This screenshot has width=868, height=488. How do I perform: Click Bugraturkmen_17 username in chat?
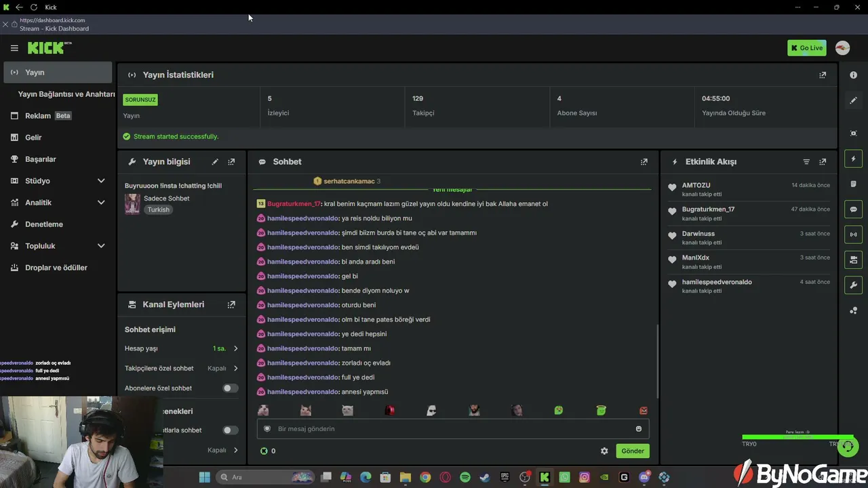pos(294,204)
